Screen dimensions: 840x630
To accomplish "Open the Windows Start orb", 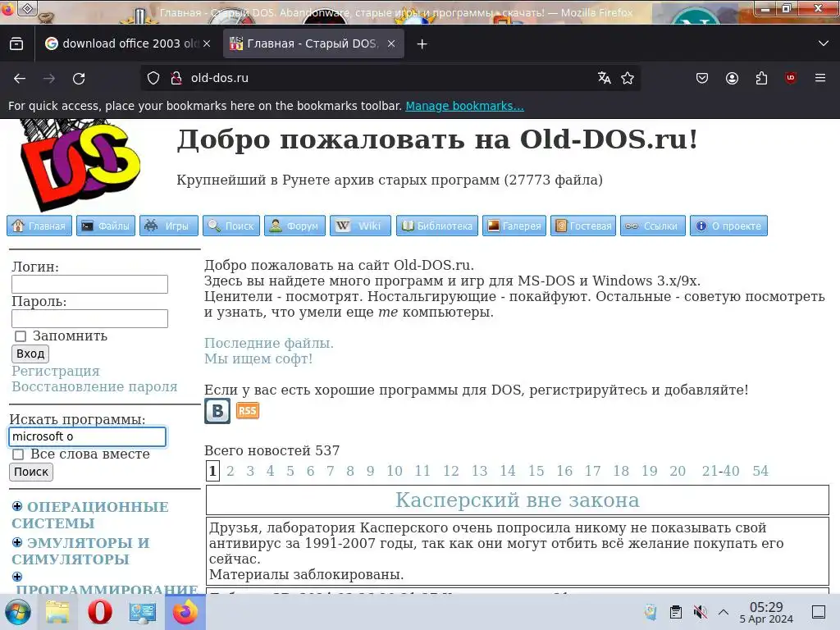I will 18,612.
